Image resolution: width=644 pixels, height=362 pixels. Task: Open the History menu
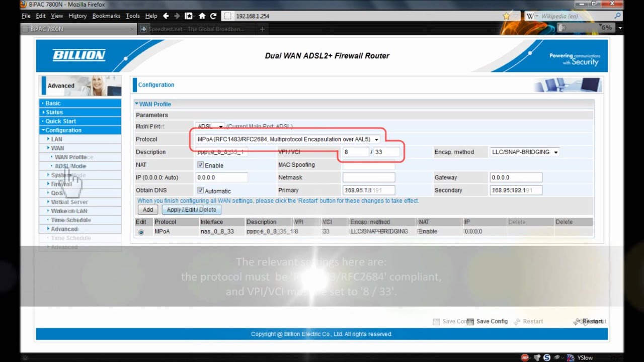click(77, 16)
